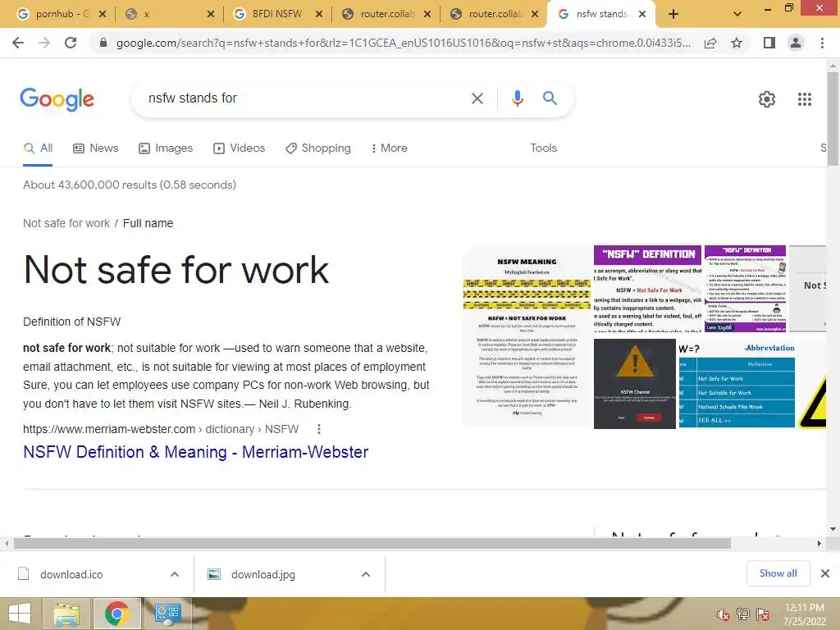Open File Explorer from taskbar
Screen dimensions: 840x630
pyautogui.click(x=66, y=614)
